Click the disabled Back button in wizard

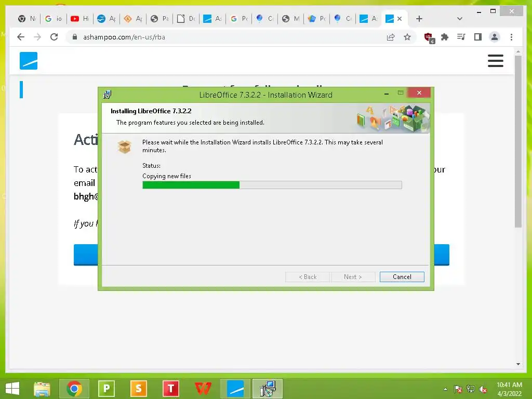[x=308, y=277]
